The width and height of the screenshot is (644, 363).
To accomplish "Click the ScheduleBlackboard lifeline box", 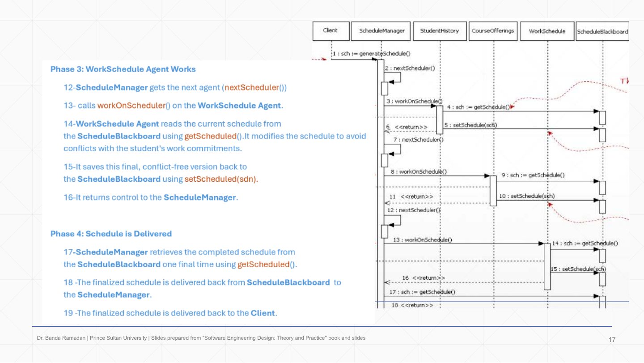I will [x=602, y=31].
